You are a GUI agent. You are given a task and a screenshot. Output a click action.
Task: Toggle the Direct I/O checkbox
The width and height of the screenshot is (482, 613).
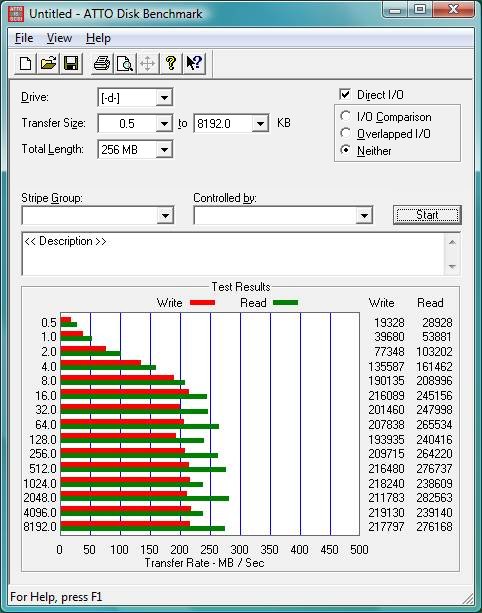click(345, 94)
